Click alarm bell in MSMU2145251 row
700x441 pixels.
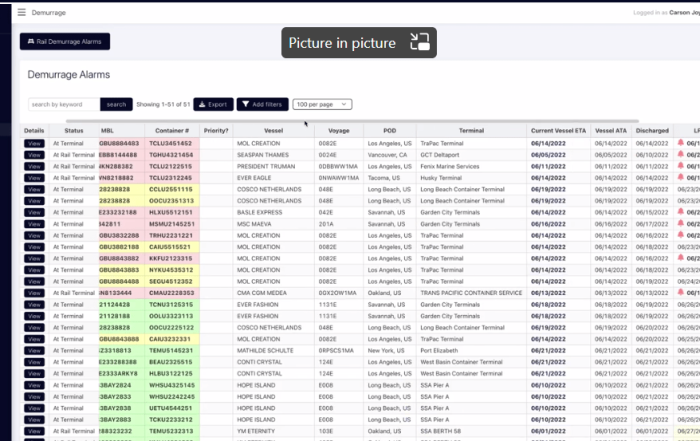(x=680, y=224)
